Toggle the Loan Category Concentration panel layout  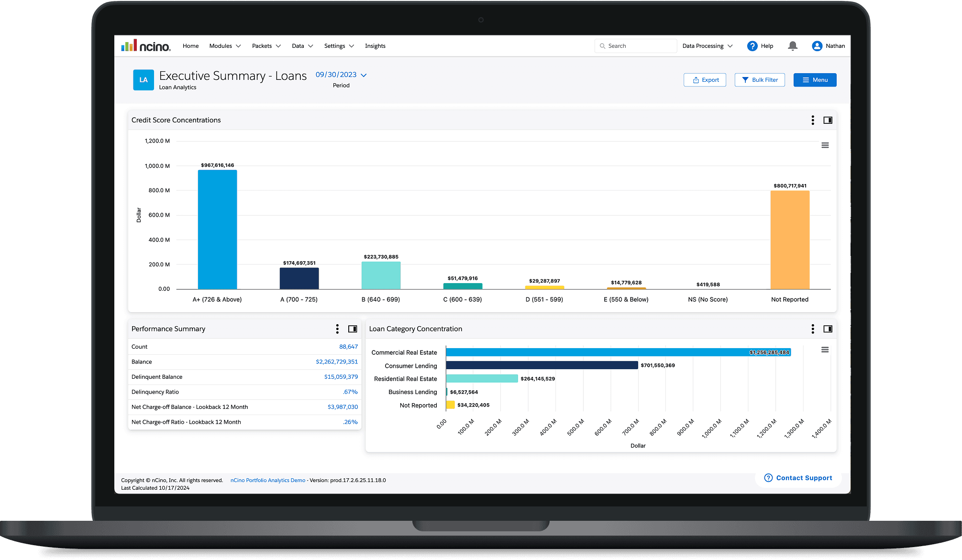tap(828, 329)
